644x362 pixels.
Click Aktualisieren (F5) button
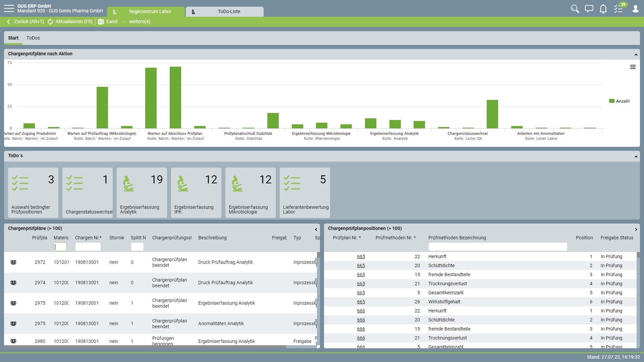pyautogui.click(x=70, y=21)
